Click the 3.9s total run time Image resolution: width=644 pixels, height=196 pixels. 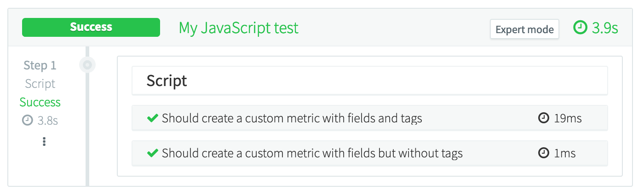604,28
